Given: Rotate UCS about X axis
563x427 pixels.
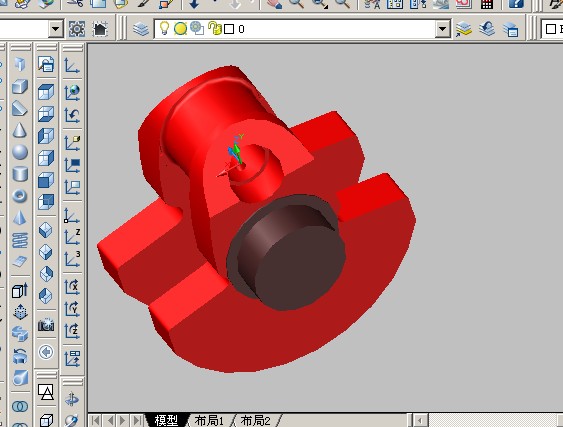Looking at the screenshot, I should (72, 287).
